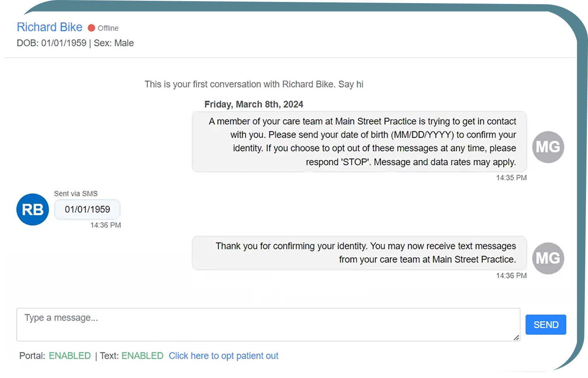Click the SEND button
Viewport: 588px width, 378px height.
point(546,325)
